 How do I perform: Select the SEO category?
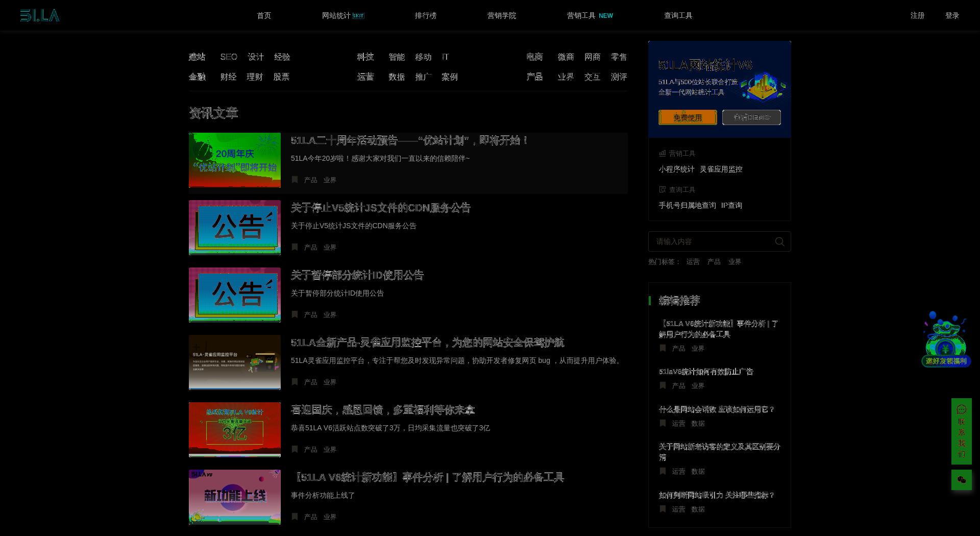pyautogui.click(x=229, y=57)
